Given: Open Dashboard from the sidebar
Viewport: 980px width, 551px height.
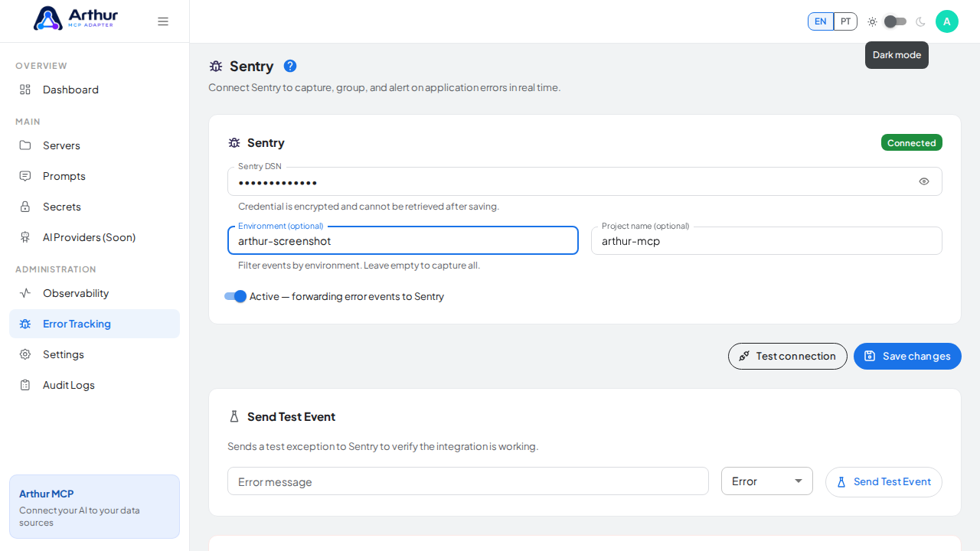Looking at the screenshot, I should 94,90.
